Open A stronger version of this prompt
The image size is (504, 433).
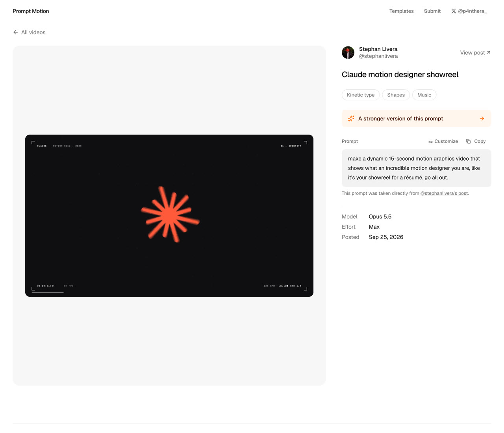(x=417, y=118)
